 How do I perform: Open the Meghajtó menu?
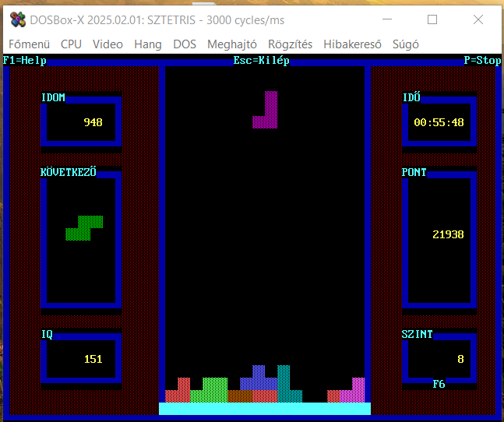(232, 44)
